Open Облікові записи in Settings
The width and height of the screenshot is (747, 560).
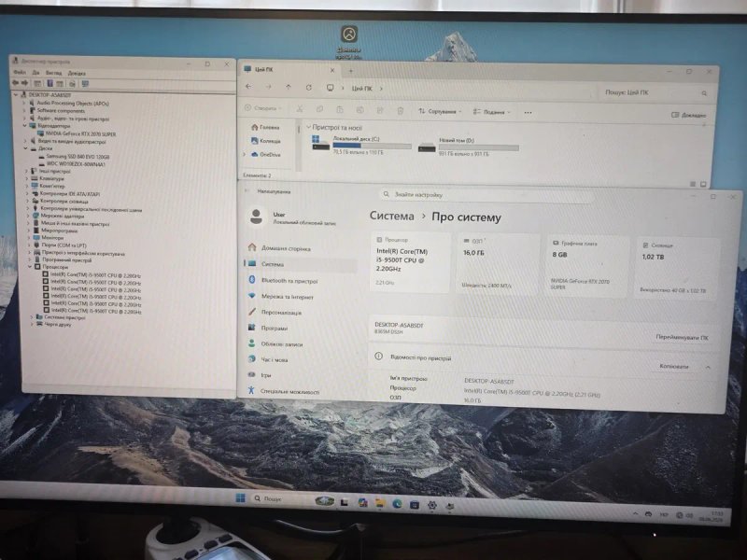click(275, 343)
